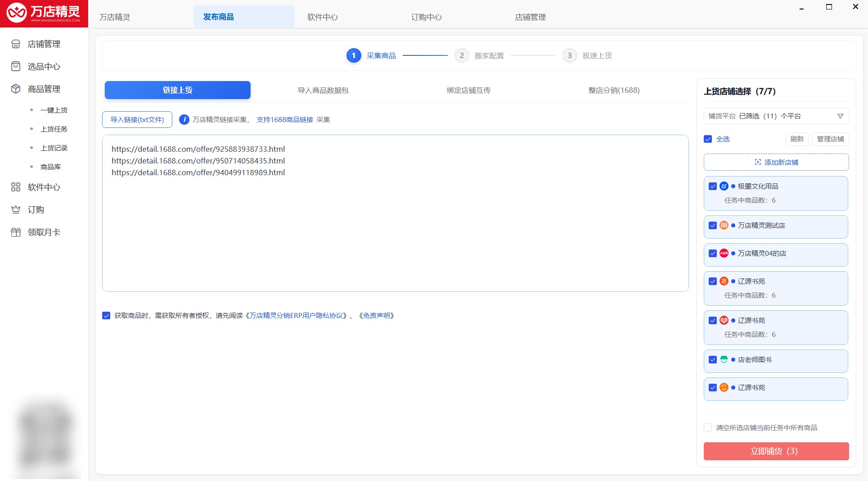Enable 清空所选店铺当前任务中所有商品 checkbox
Screen dimensions: 868x481
tap(708, 427)
